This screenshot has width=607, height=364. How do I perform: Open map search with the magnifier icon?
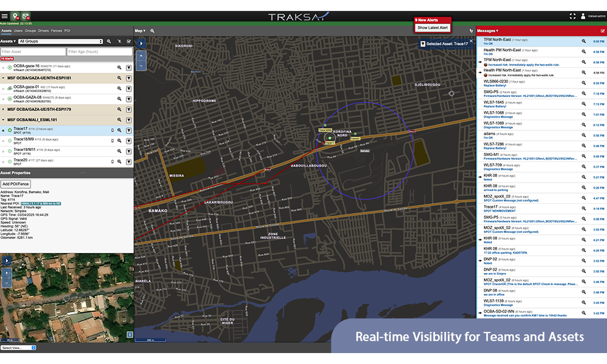click(152, 30)
